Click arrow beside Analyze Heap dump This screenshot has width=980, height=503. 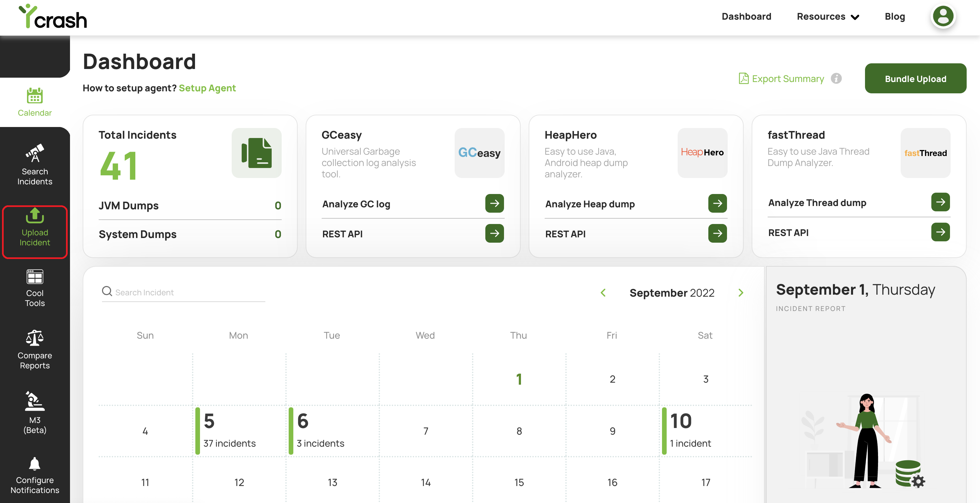point(717,203)
